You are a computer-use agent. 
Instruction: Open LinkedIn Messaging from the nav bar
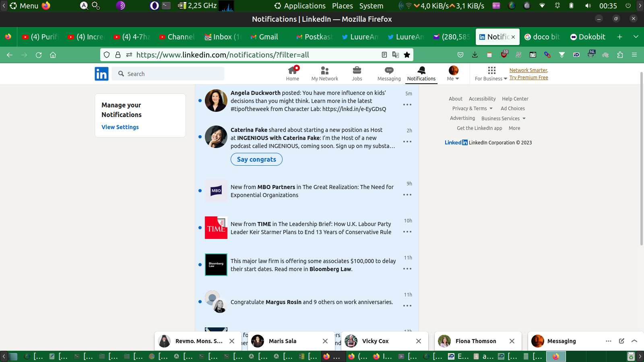(389, 74)
